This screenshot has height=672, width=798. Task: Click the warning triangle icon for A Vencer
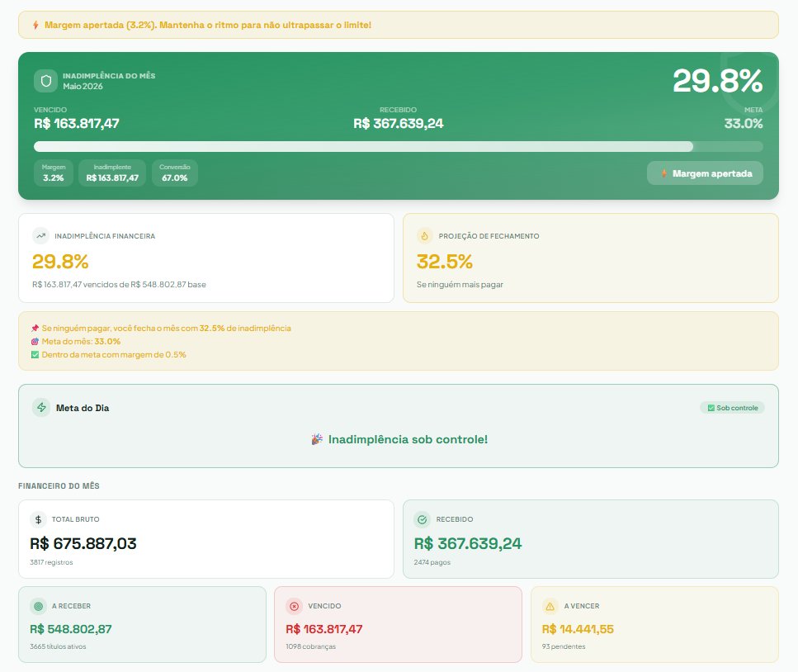tap(550, 606)
